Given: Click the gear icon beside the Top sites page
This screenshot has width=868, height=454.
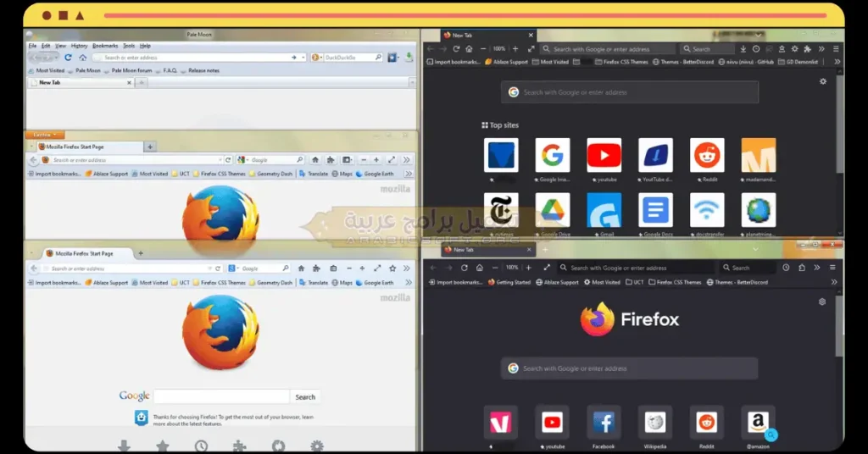Looking at the screenshot, I should point(822,81).
